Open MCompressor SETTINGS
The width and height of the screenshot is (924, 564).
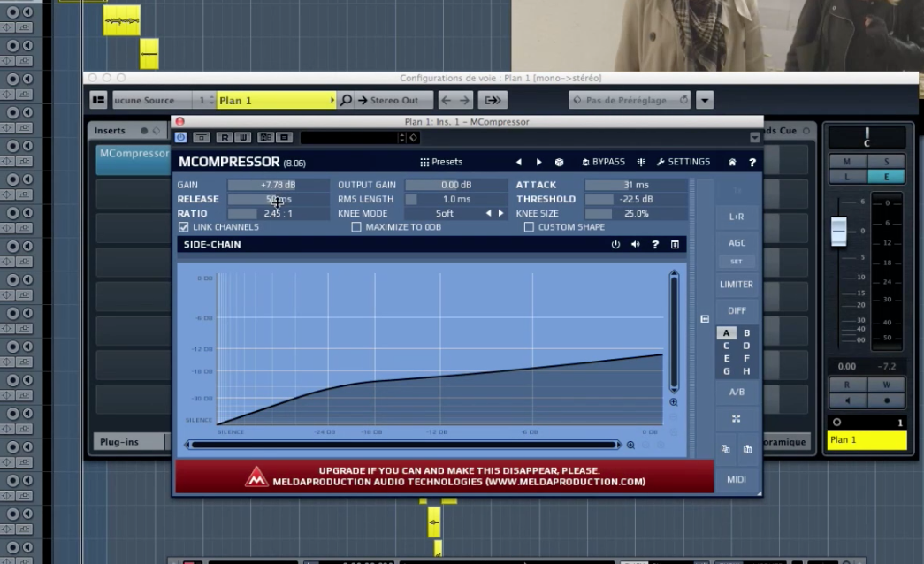tap(683, 162)
